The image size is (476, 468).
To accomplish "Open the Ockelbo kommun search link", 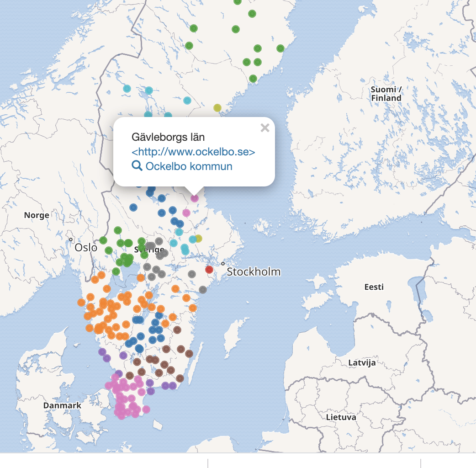I will coord(189,166).
